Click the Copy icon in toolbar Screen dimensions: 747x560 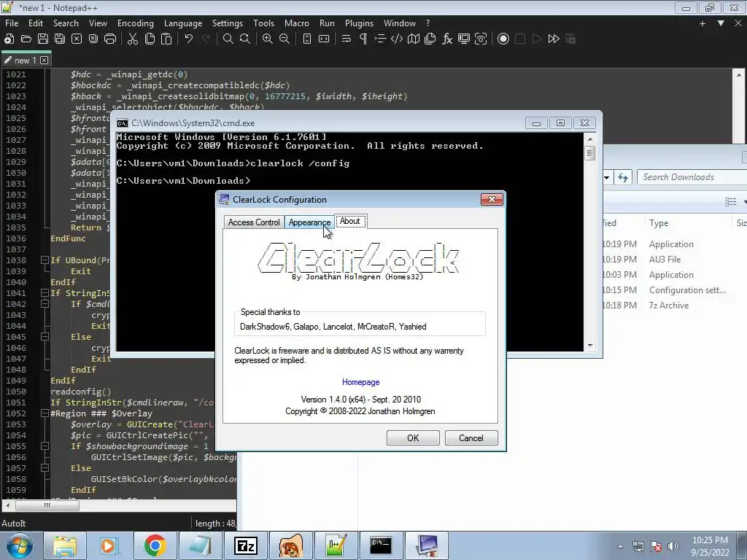(x=150, y=39)
